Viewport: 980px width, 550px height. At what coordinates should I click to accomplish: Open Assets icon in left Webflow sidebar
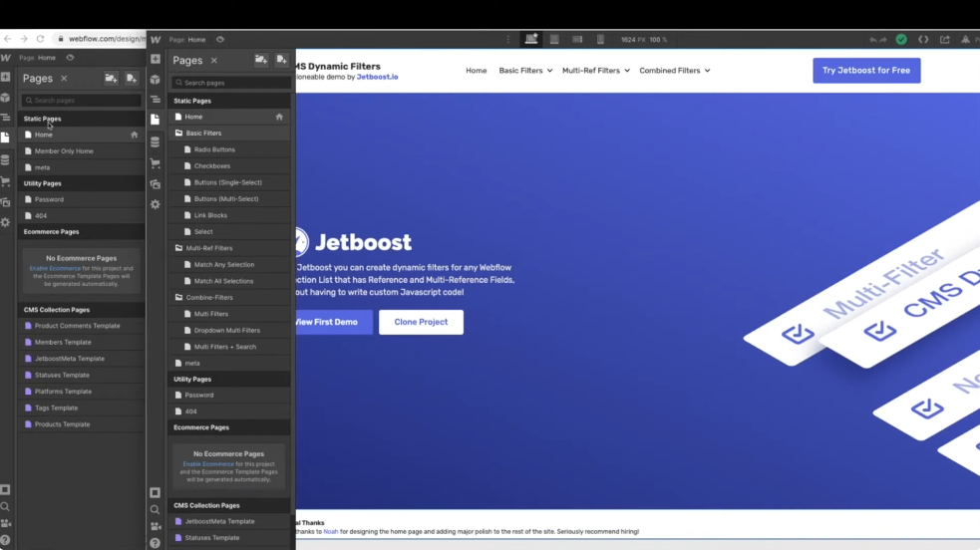point(6,202)
